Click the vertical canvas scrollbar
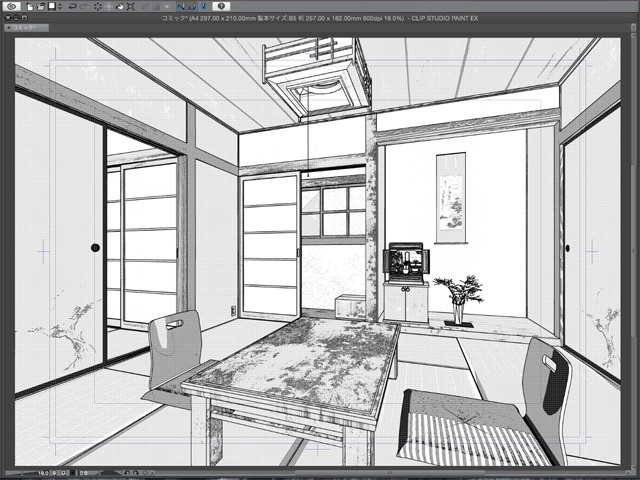 point(631,251)
